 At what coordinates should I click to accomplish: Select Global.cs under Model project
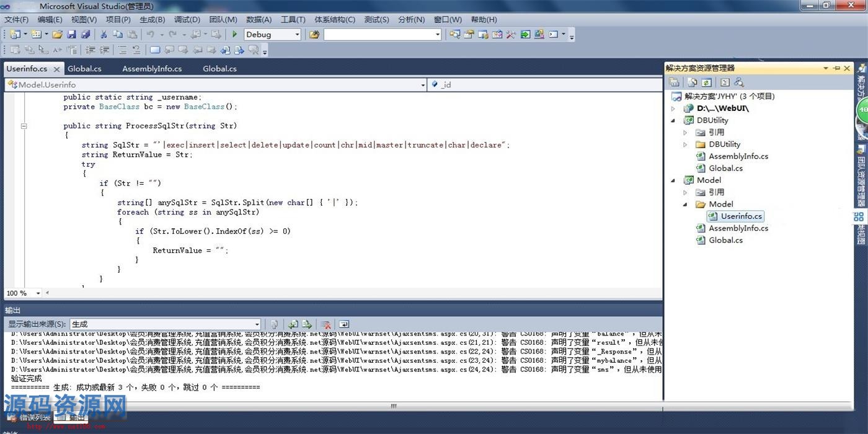click(x=725, y=240)
